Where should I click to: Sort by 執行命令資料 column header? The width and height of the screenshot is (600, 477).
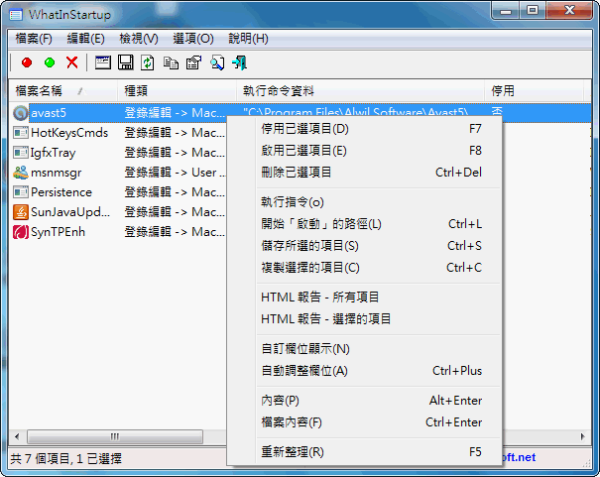360,91
